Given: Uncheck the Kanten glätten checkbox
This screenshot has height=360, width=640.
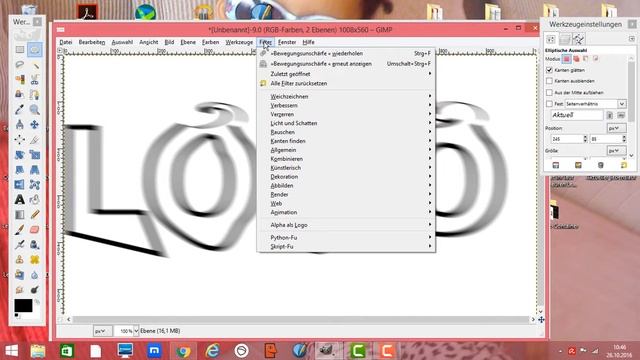Looking at the screenshot, I should pos(549,70).
